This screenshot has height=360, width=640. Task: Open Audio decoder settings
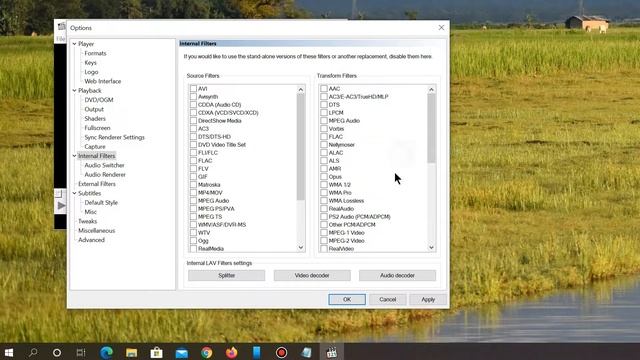[x=397, y=276]
